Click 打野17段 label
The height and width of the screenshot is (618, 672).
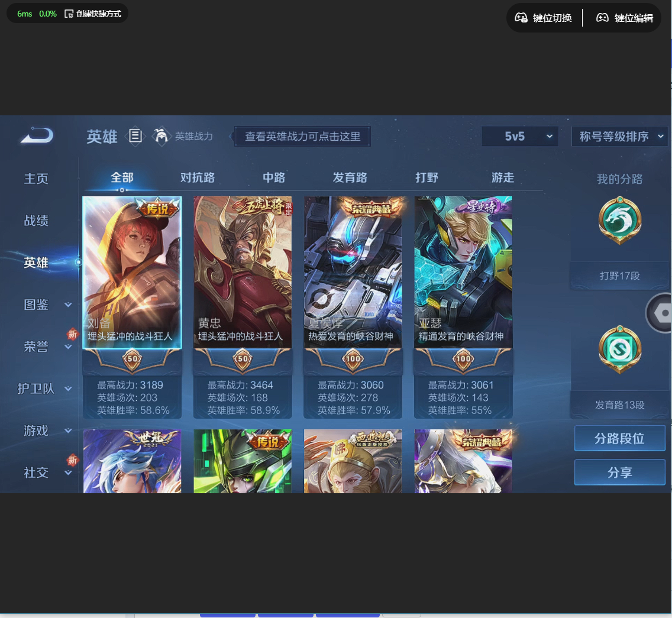619,276
